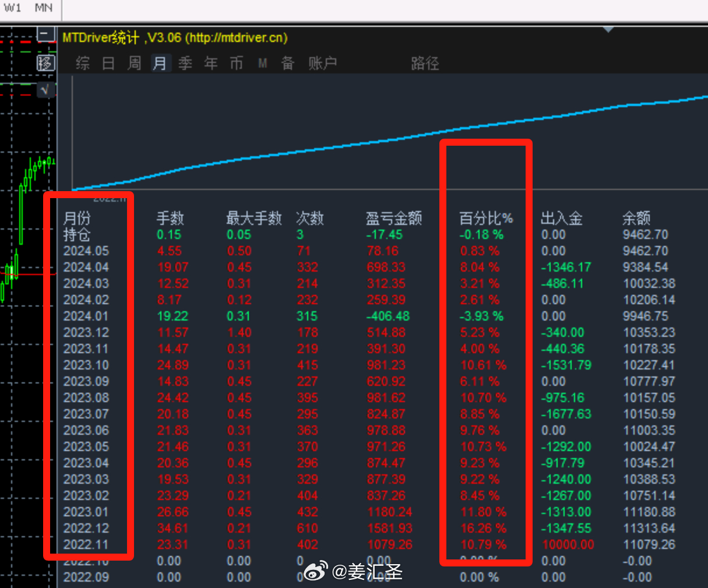Open the 周 weekly statistics view
This screenshot has height=588, width=708.
[x=134, y=63]
